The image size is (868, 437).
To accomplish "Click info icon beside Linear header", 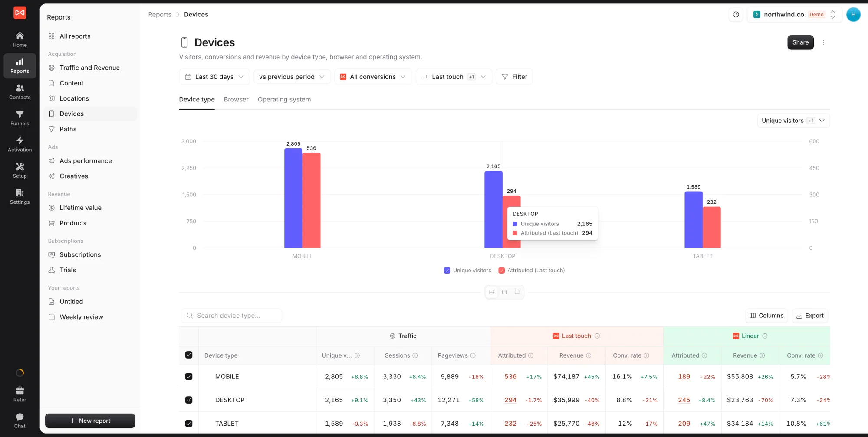I will 765,336.
